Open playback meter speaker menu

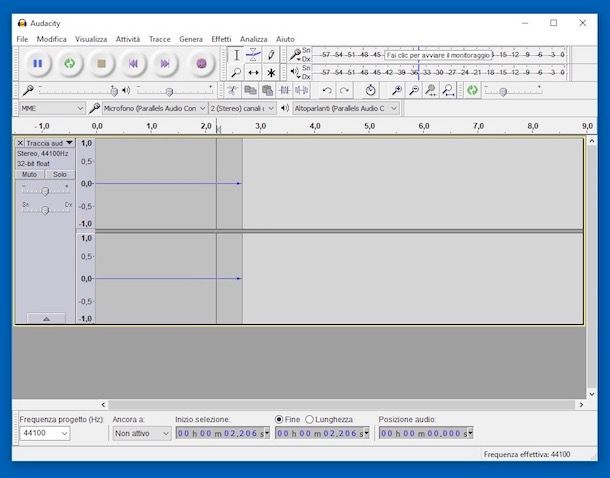295,72
